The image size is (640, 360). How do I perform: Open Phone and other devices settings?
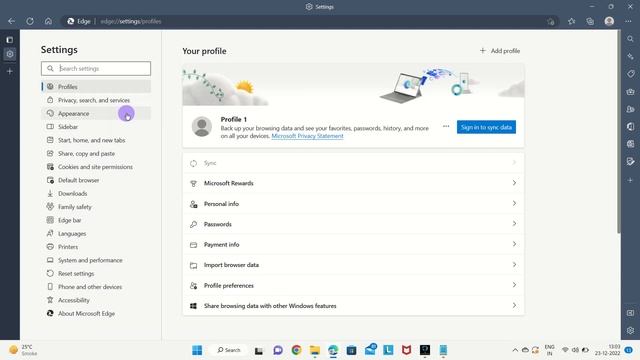pyautogui.click(x=96, y=287)
